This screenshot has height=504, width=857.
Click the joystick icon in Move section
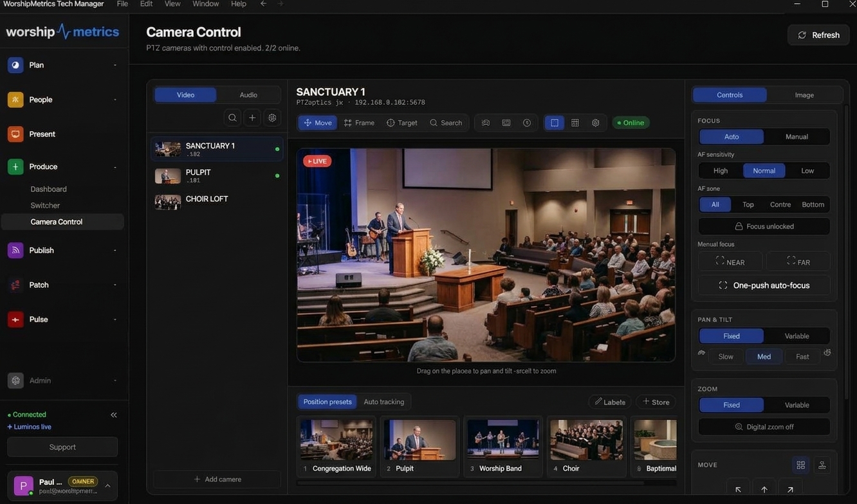[822, 465]
